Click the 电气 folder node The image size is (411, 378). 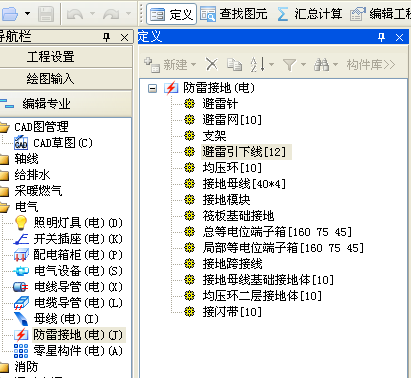[x=26, y=207]
